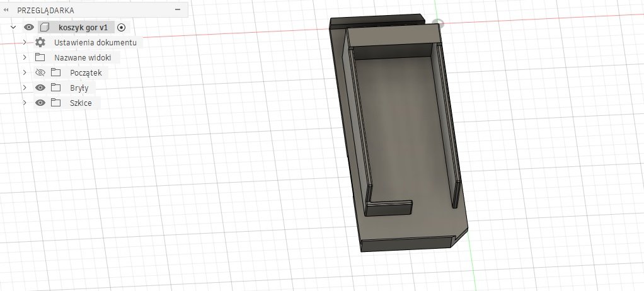Click the gear icon for Ustawienia dokumentu
644x291 pixels.
click(x=40, y=42)
